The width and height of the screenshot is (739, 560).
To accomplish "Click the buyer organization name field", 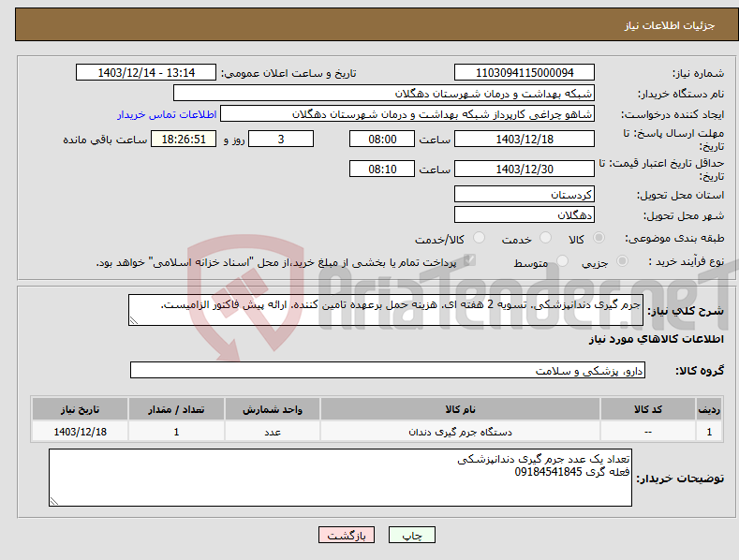I will [384, 94].
